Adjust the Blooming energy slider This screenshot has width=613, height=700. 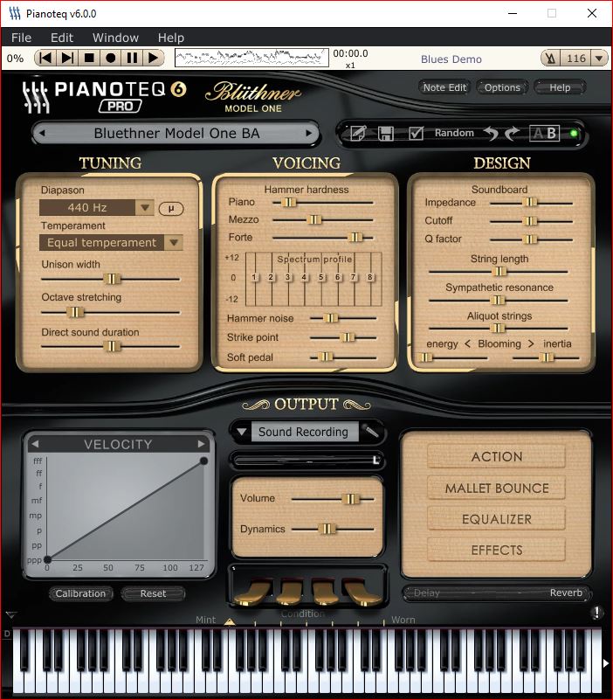426,357
